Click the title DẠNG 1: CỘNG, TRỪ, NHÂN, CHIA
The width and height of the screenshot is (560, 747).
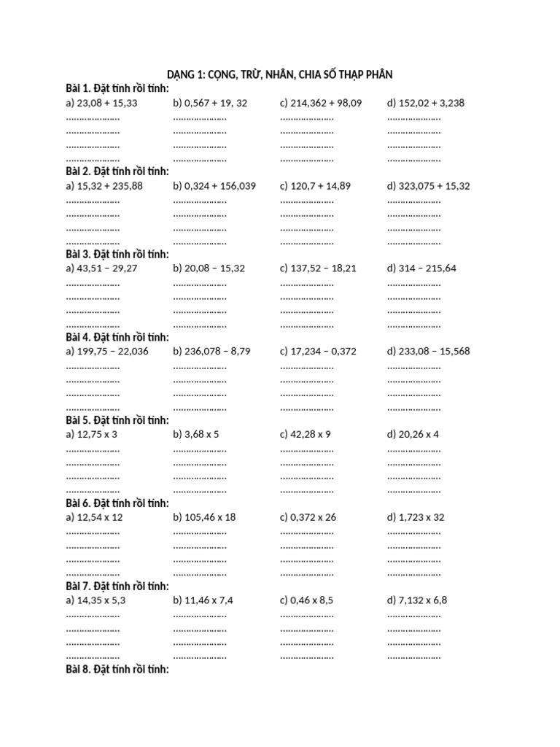(x=279, y=74)
